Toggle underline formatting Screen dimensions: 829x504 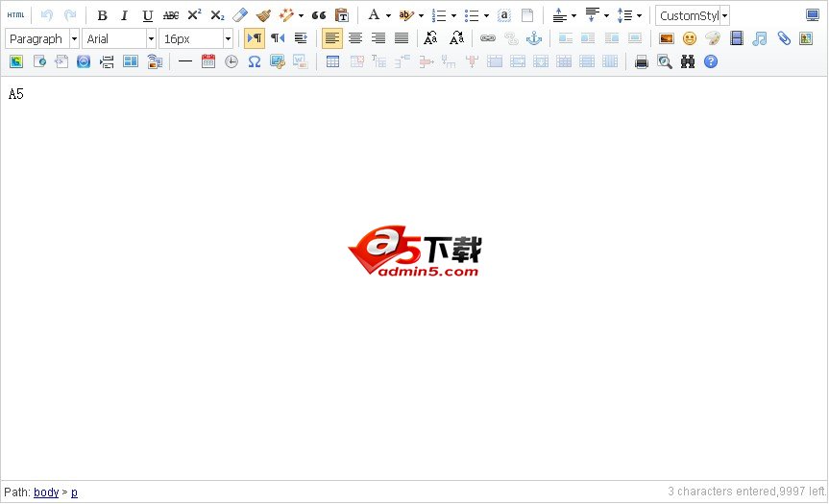(148, 15)
